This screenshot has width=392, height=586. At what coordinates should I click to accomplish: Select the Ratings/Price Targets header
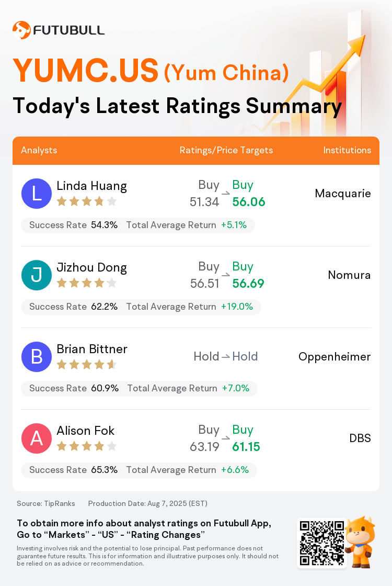pos(226,150)
